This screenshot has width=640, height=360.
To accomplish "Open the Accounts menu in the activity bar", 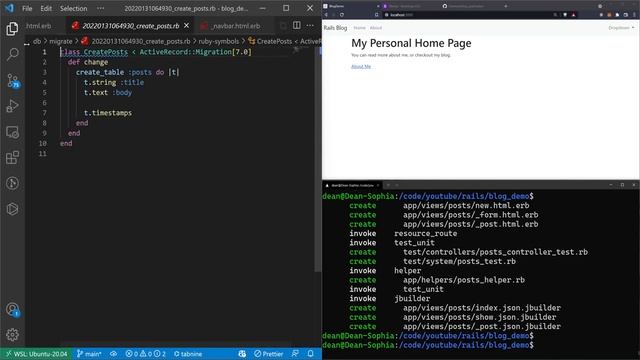I will 12,309.
